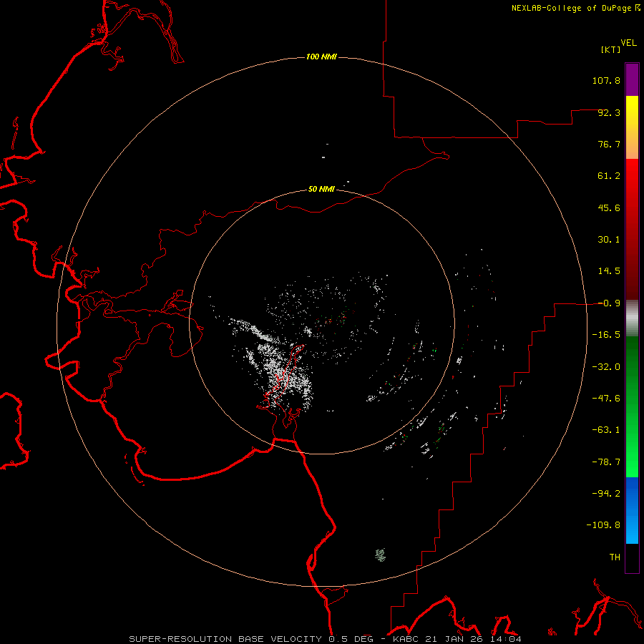Click the -94.2 legend value

point(606,494)
